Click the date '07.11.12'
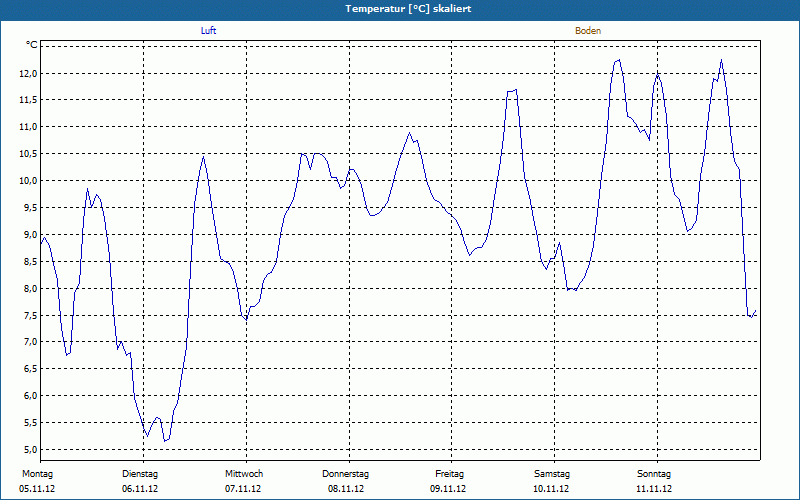800x500 pixels. click(x=243, y=489)
